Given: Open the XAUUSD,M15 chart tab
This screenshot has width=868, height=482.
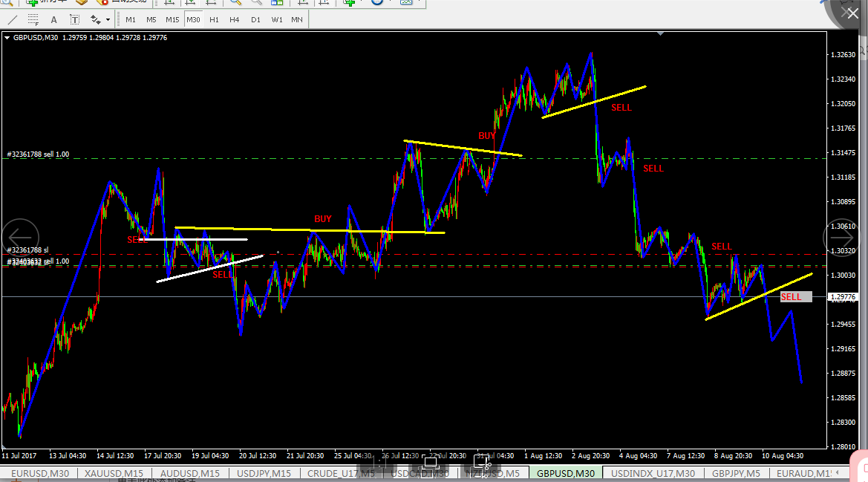Looking at the screenshot, I should pyautogui.click(x=114, y=474).
